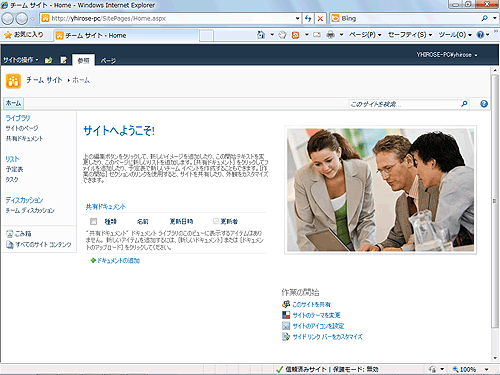This screenshot has height=375, width=500.
Task: Click the IE Home toolbar icon
Action: [261, 35]
